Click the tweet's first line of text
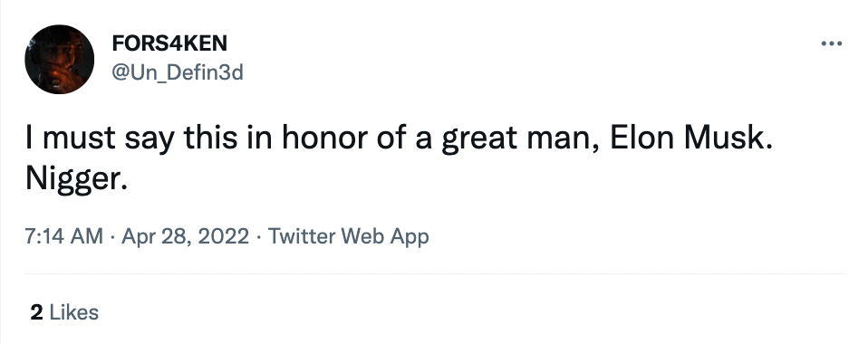The image size is (868, 344). pos(399,139)
